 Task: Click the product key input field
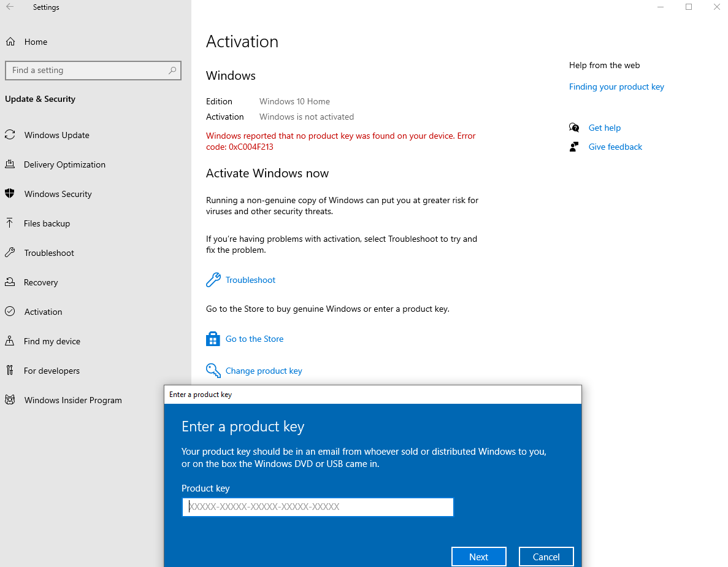(x=317, y=507)
